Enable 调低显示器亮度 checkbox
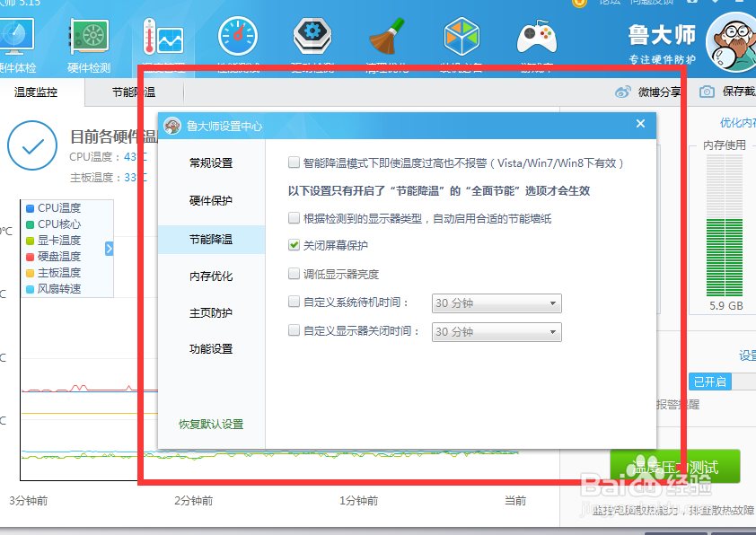 (294, 274)
